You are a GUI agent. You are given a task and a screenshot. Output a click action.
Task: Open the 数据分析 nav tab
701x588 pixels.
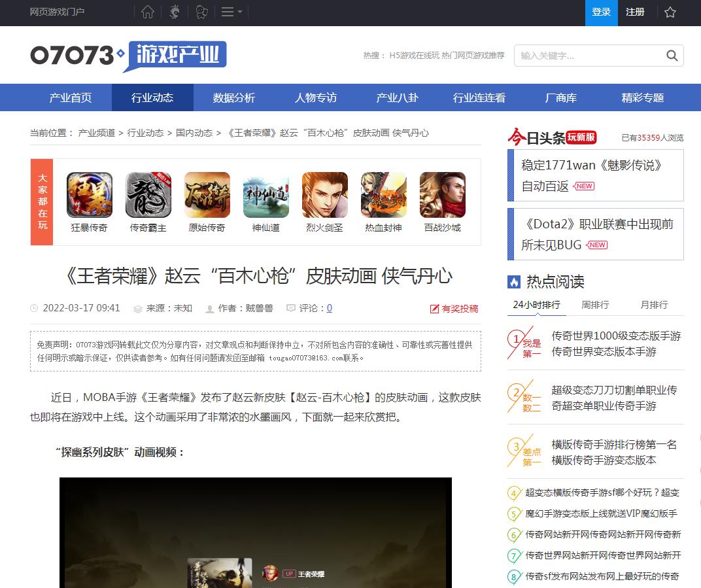tap(234, 97)
